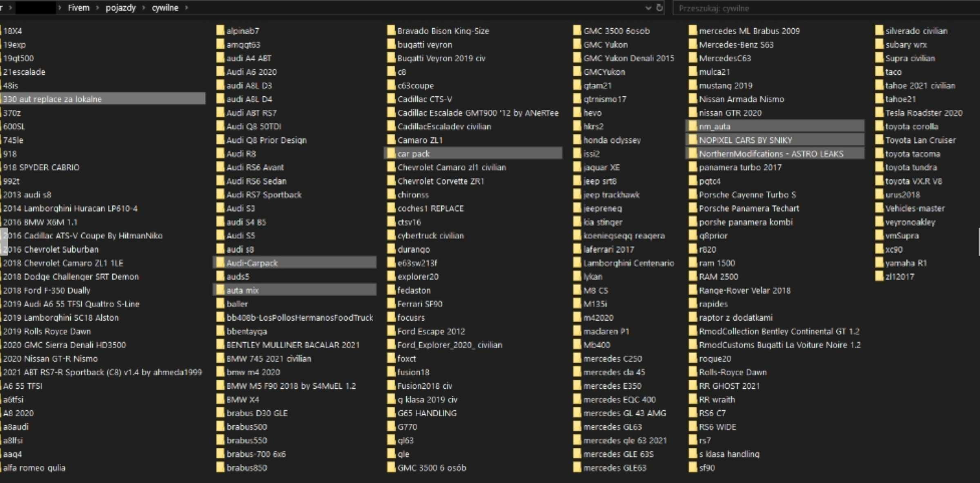
Task: Select 'mercedes GL 43 AMG' folder name
Action: [x=624, y=413]
